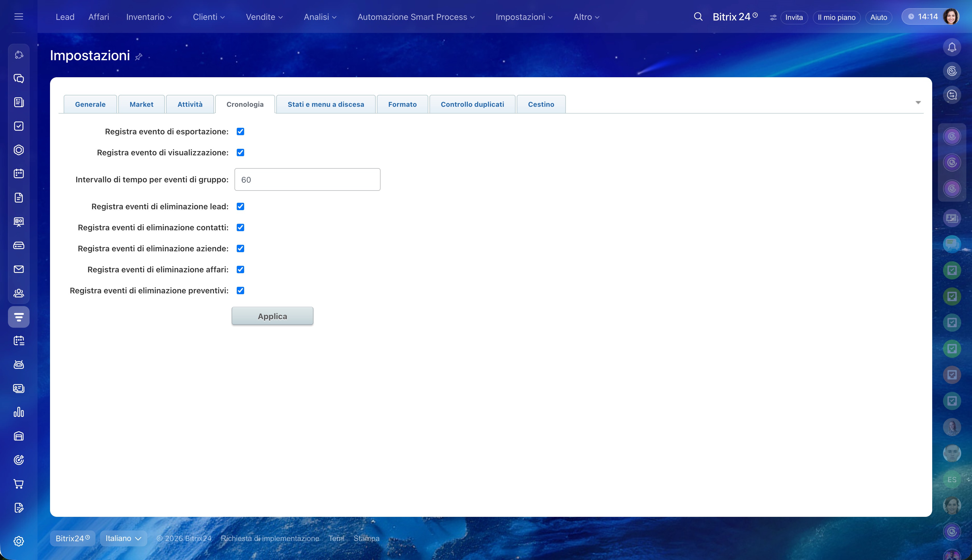972x560 pixels.
Task: Open notifications bell icon
Action: tap(952, 47)
